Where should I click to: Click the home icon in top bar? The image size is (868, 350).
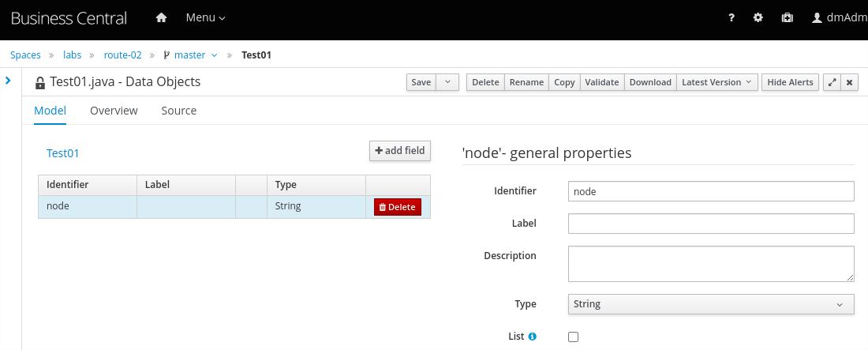pyautogui.click(x=162, y=17)
